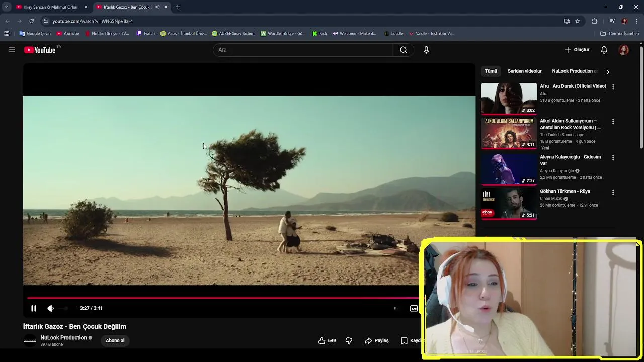The image size is (644, 362).
Task: Select the Tümü filter chip
Action: tap(491, 71)
